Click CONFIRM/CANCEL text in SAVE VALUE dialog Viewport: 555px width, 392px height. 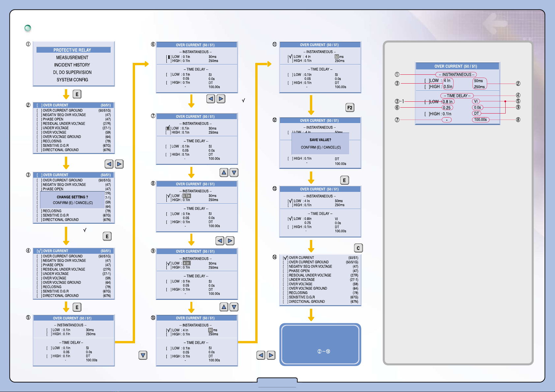click(x=320, y=147)
